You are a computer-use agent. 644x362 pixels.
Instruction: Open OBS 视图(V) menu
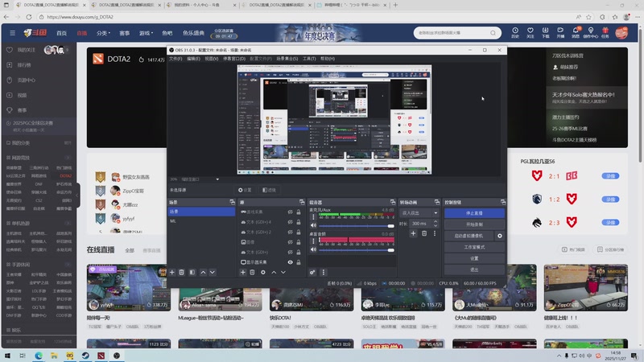[x=212, y=59]
